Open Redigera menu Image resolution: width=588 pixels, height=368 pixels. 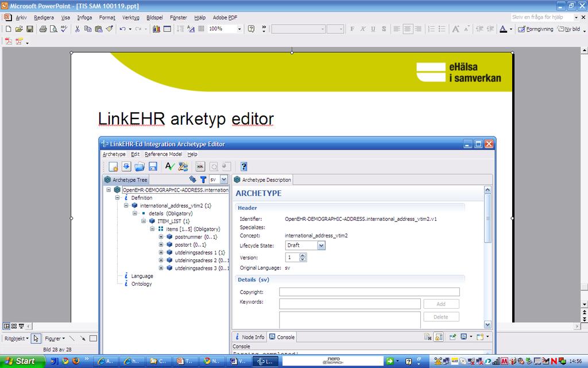44,17
